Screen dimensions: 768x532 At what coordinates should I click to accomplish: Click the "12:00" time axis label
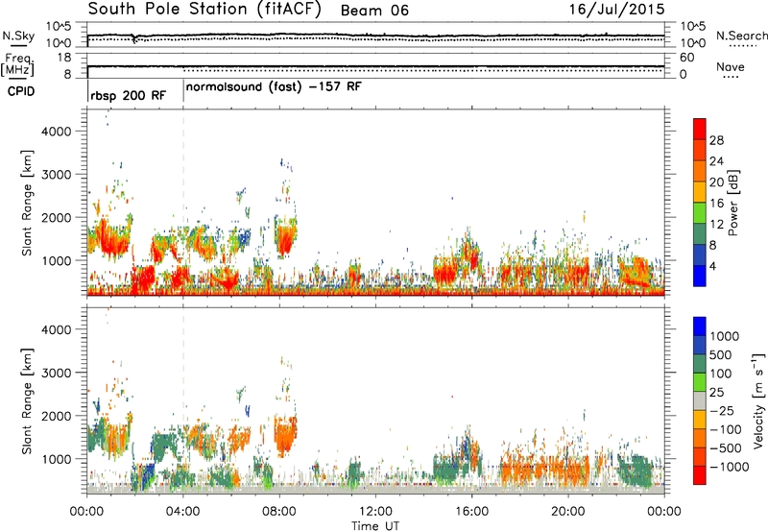(x=375, y=512)
